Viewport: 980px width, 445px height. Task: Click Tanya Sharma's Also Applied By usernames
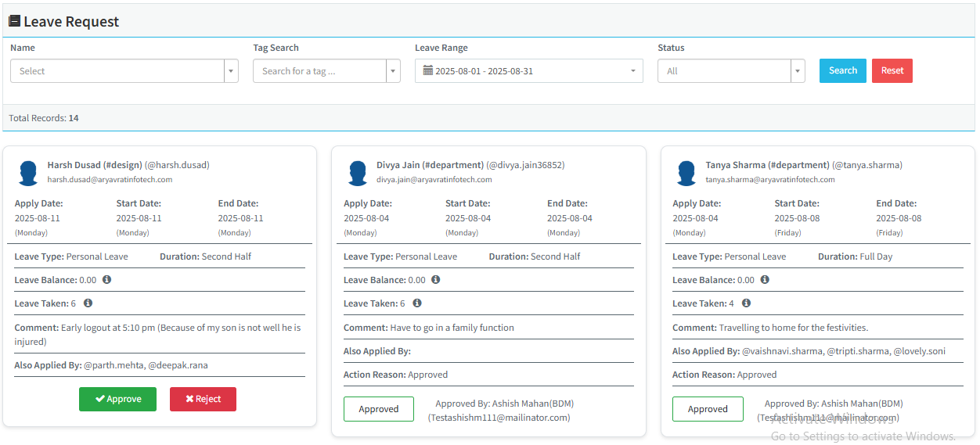(844, 351)
